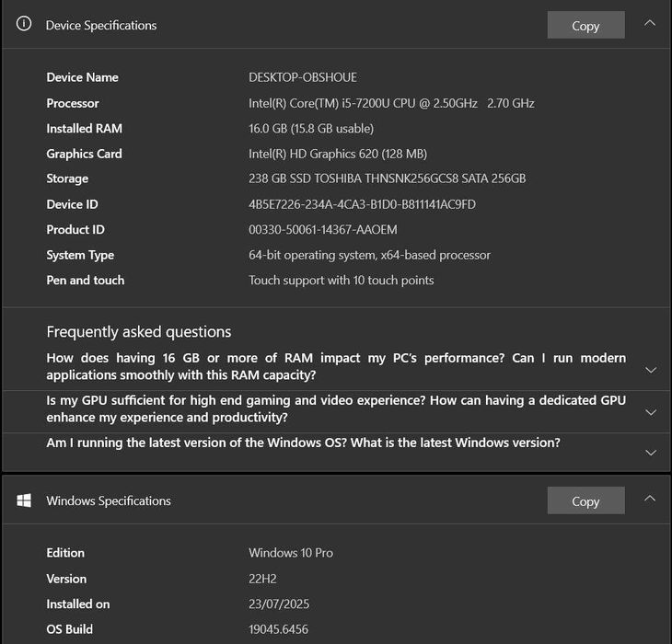Select the Version value 22H2
The image size is (672, 644).
coord(262,579)
